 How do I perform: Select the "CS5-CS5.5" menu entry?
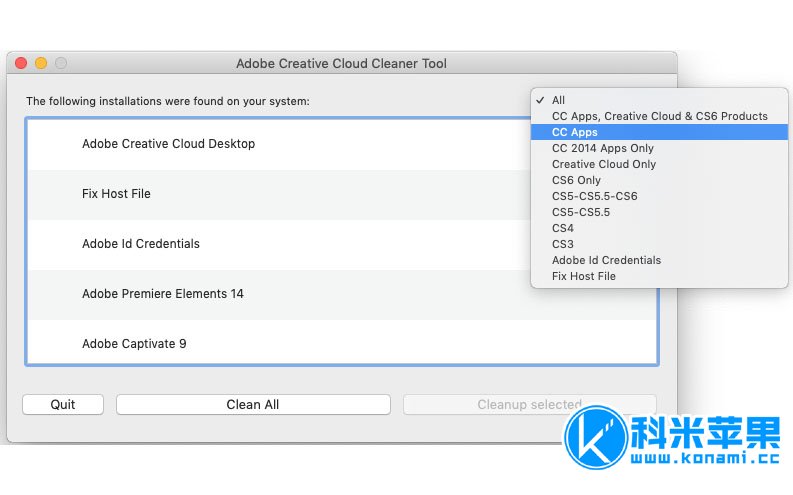click(x=659, y=212)
